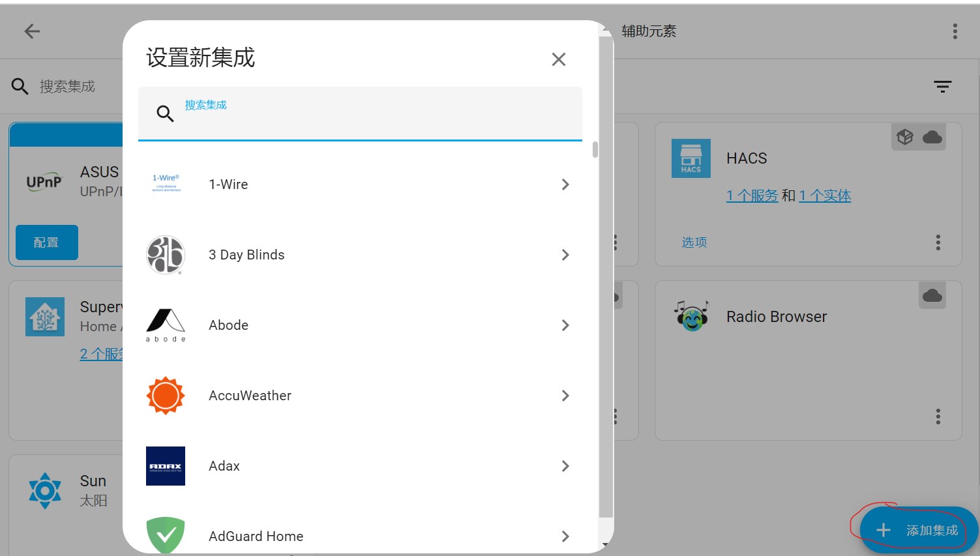Select the 3 Day Blinds integration row
This screenshot has width=980, height=556.
tap(360, 255)
